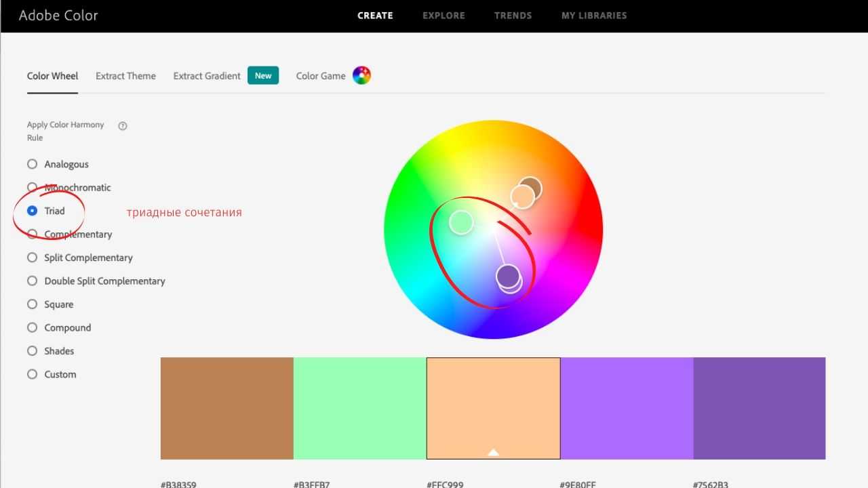Click the New badge next to Extract Gradient
Viewport: 868px width, 488px height.
(263, 76)
